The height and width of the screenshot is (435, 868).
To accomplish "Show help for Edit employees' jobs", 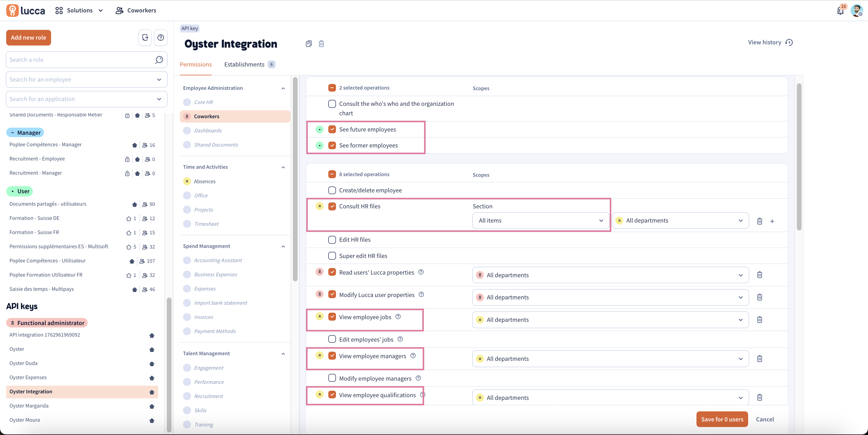I will coord(400,339).
